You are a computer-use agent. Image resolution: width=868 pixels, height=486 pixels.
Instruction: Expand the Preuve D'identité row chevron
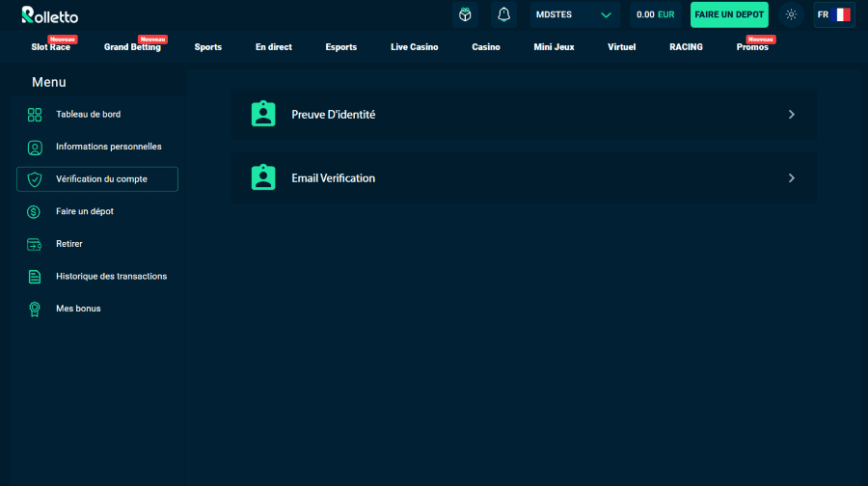point(792,115)
